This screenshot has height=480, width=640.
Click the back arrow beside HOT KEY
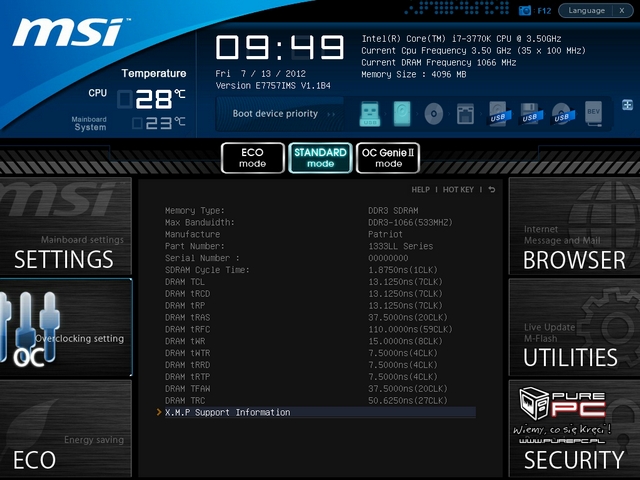pyautogui.click(x=492, y=189)
